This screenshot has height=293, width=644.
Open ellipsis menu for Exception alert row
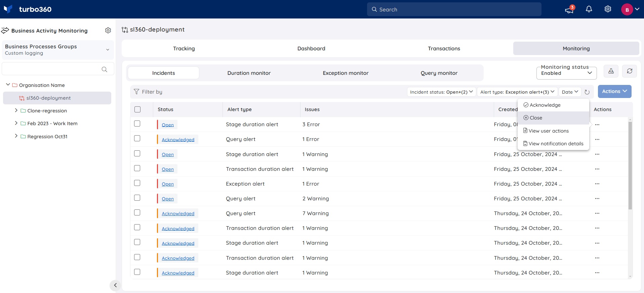597,184
